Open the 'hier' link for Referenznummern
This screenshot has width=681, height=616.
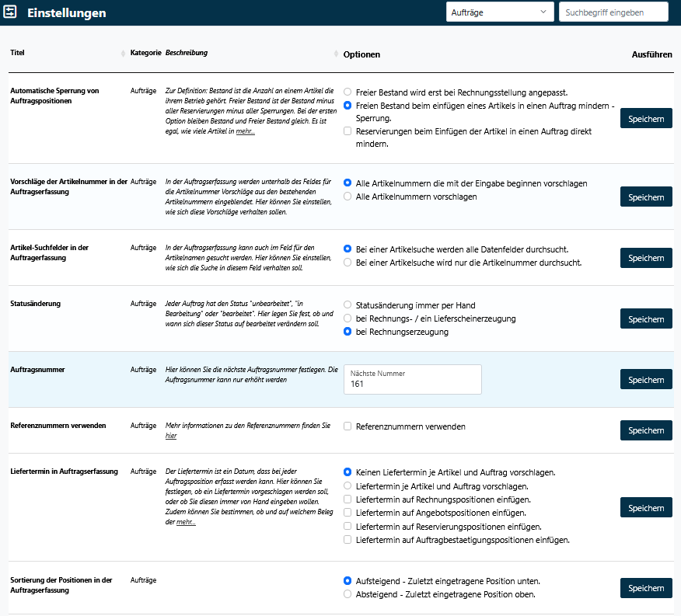[171, 436]
